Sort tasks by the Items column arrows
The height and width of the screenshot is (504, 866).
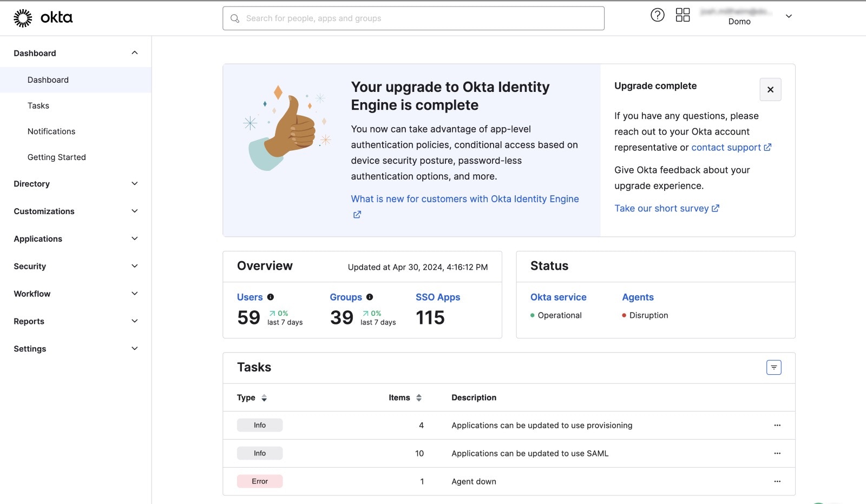click(418, 397)
